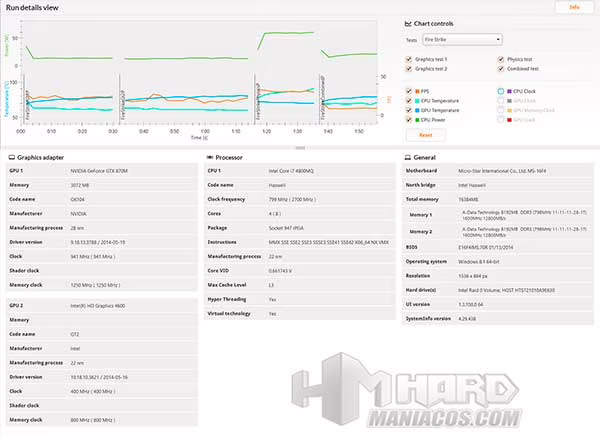Image resolution: width=600 pixels, height=438 pixels.
Task: Click the SystemInfo version value
Action: [467, 319]
